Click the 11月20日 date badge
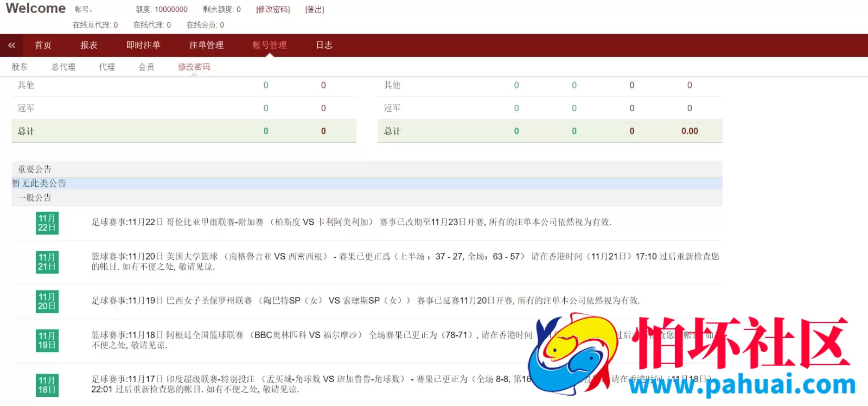 (47, 302)
